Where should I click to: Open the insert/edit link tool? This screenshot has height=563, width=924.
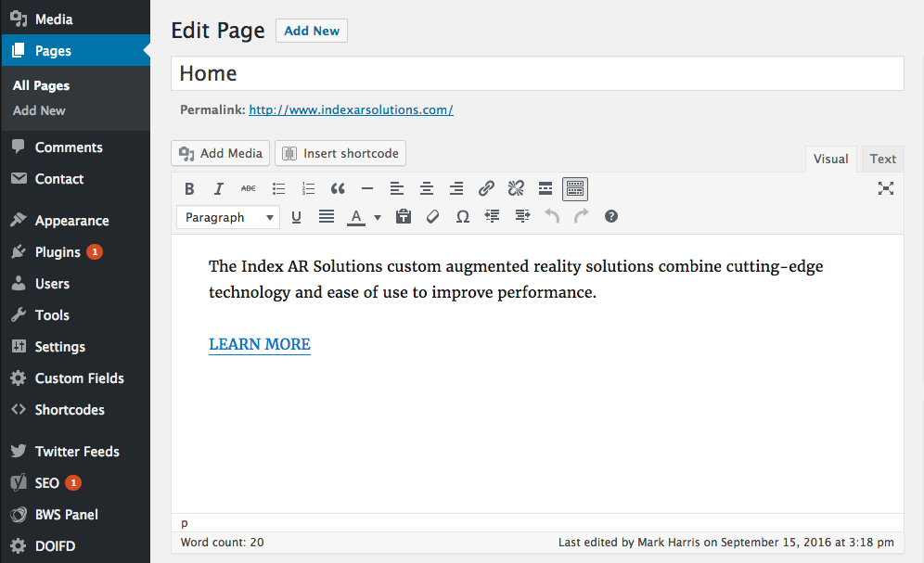(486, 188)
